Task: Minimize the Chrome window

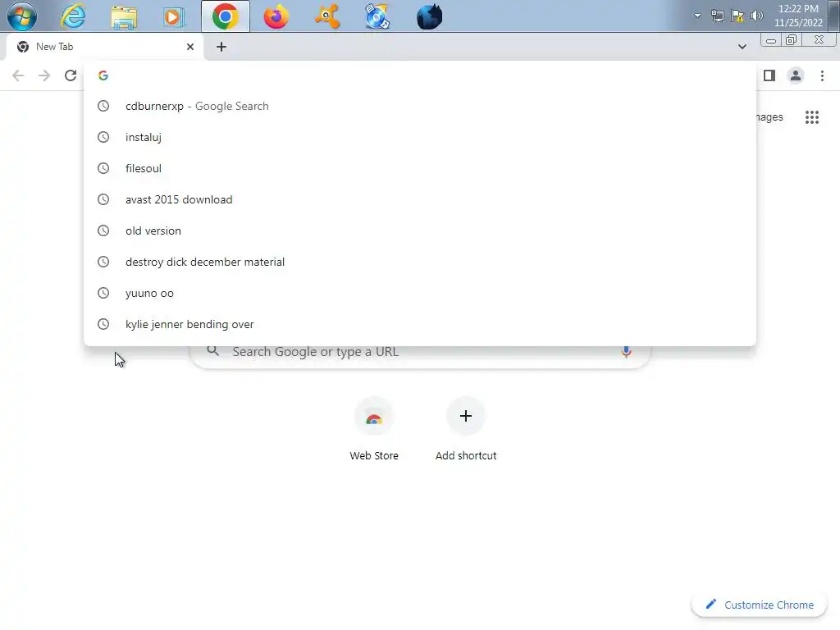Action: click(x=771, y=40)
